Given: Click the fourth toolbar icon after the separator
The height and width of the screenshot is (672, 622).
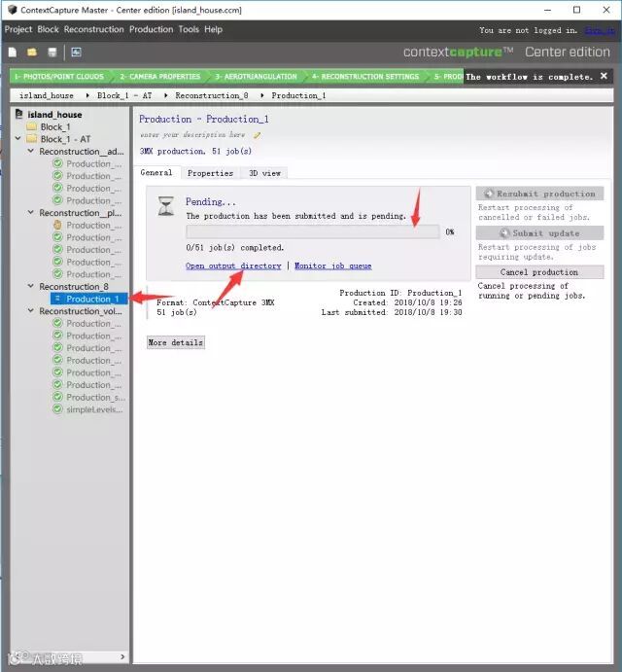Looking at the screenshot, I should (76, 53).
